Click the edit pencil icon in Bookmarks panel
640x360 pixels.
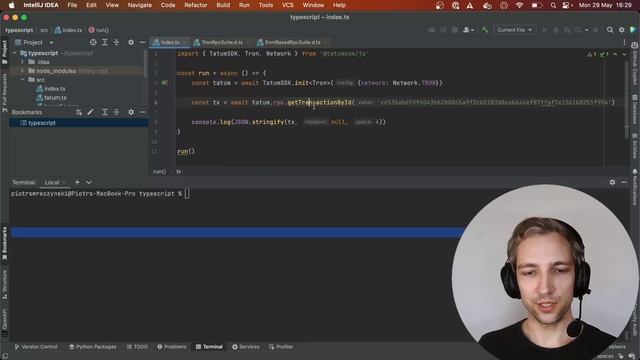(90, 112)
